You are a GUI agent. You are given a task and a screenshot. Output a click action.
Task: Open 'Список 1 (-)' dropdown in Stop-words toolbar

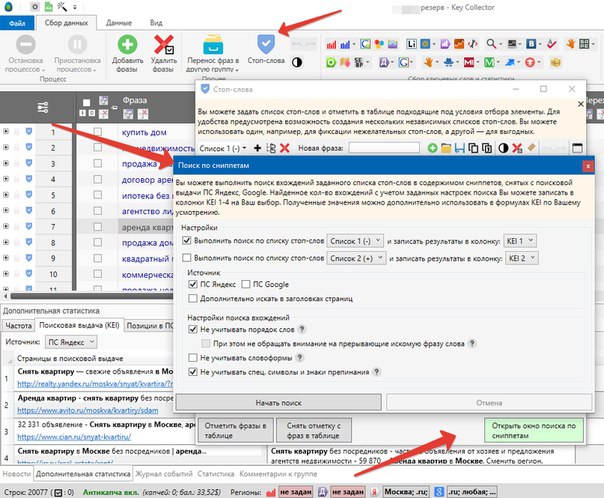coord(223,148)
